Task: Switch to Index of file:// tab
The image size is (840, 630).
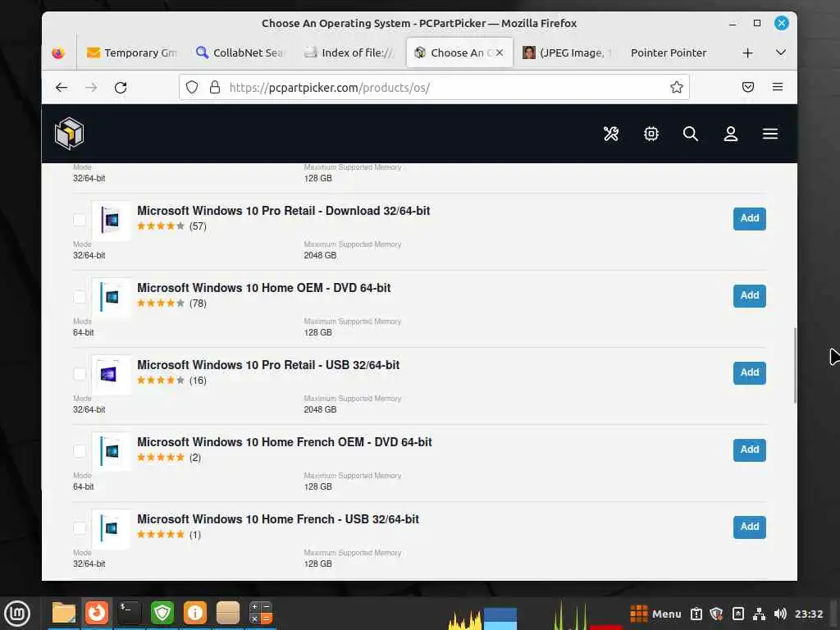Action: 349,52
